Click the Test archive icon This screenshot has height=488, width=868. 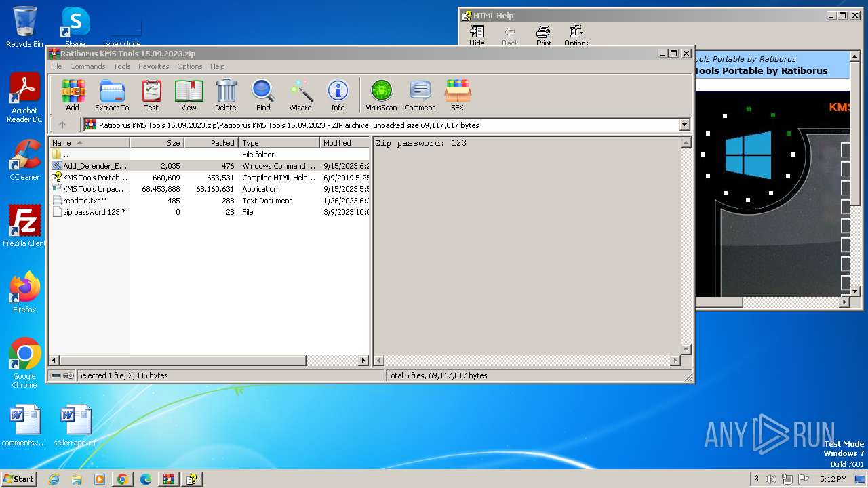(151, 95)
